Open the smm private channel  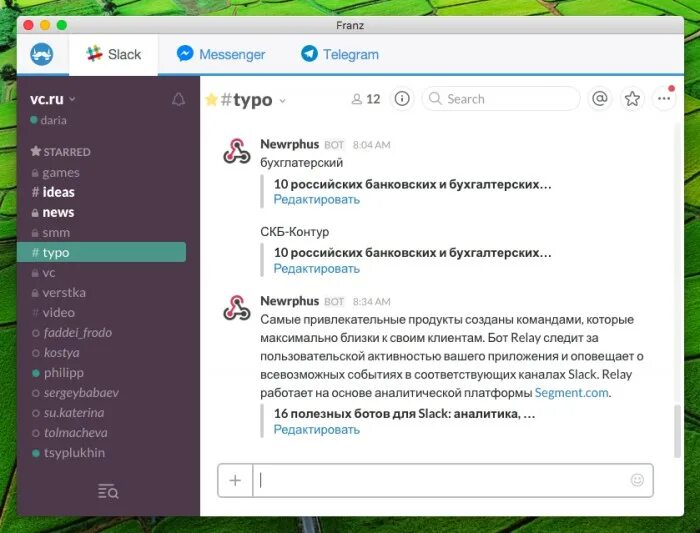coord(50,233)
